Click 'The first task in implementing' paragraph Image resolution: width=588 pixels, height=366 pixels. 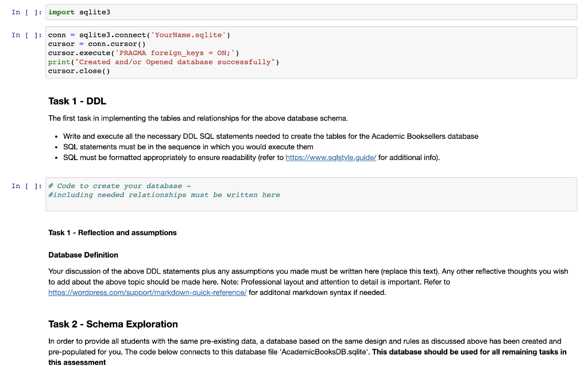tap(198, 118)
